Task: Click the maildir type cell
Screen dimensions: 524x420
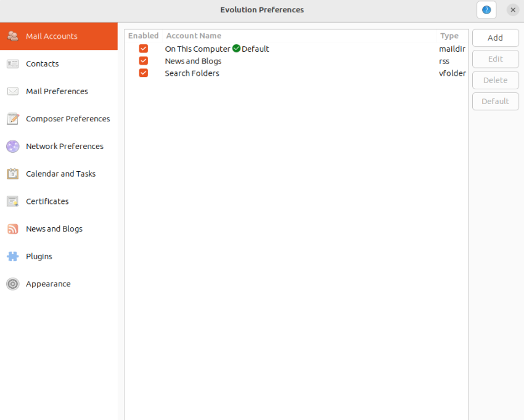Action: click(452, 49)
